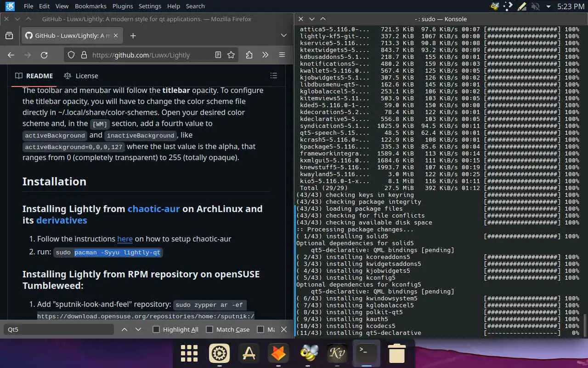The height and width of the screenshot is (368, 588).
Task: Follow the chaotic-aur heading link
Action: [153, 209]
